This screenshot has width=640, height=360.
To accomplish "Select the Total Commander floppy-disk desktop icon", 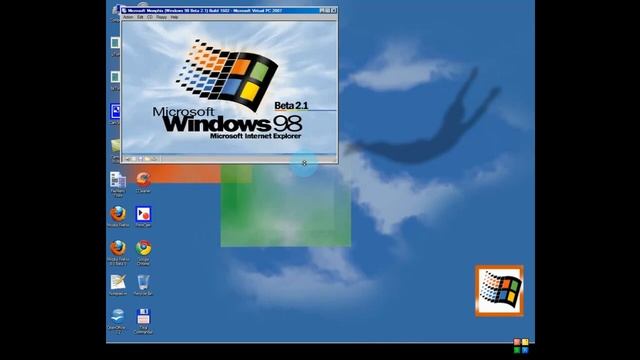I will point(143,321).
